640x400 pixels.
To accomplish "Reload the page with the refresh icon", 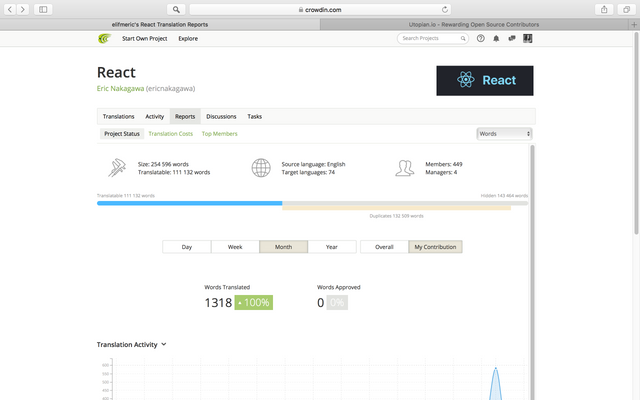I will (445, 9).
